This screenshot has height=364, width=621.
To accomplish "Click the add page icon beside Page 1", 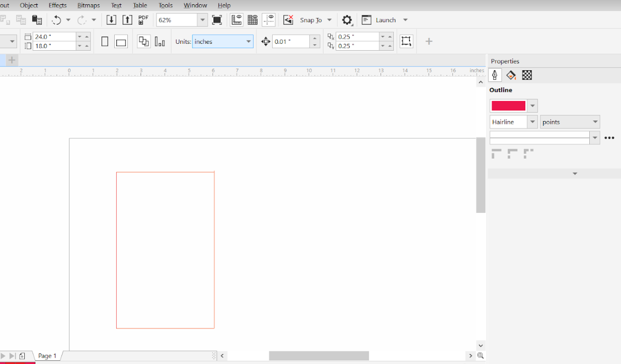I will 22,356.
